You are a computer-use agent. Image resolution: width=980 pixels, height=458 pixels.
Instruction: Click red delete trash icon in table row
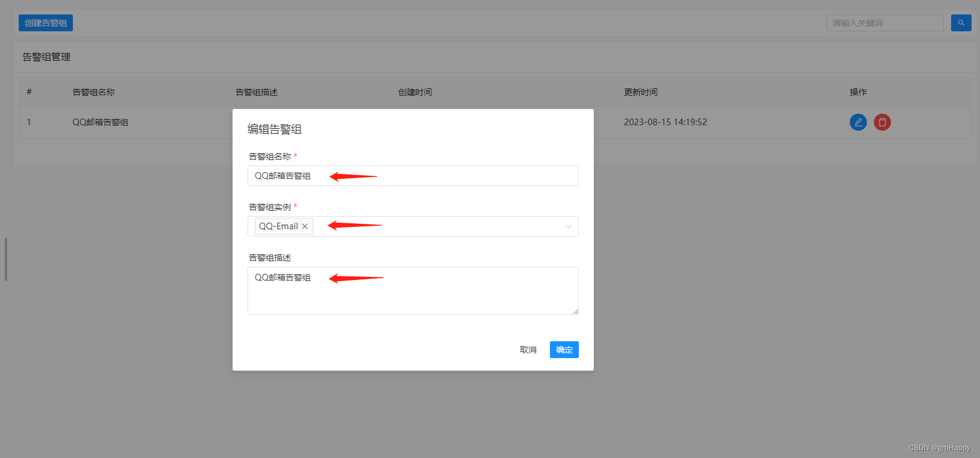[x=882, y=122]
